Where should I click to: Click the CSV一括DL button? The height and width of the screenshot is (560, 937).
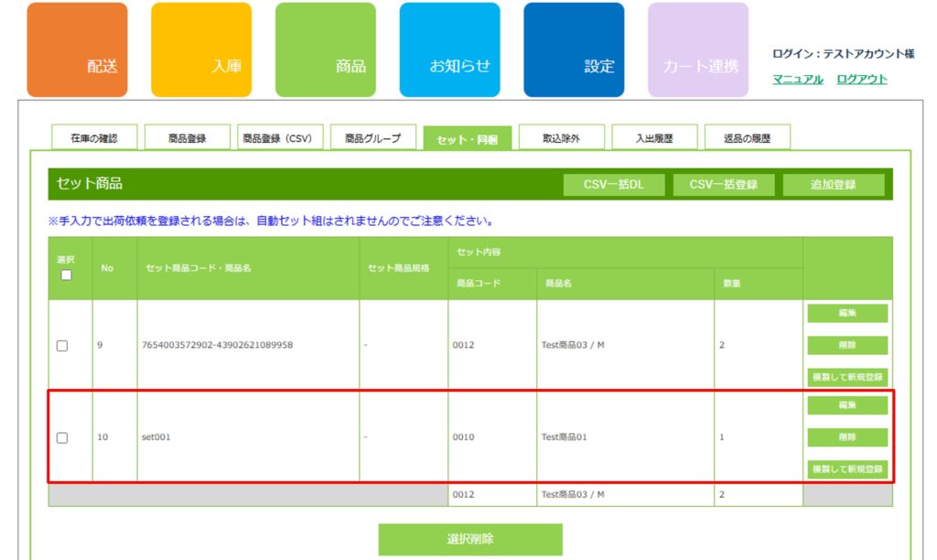coord(613,185)
